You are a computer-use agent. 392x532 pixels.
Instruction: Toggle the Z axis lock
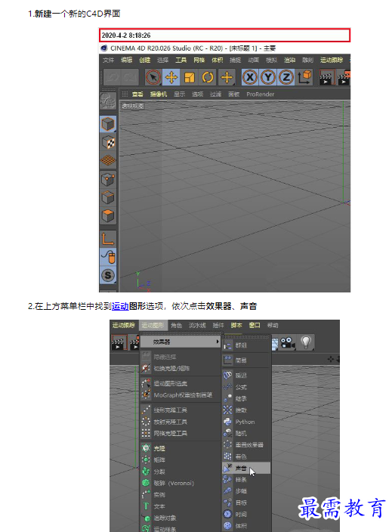coord(286,78)
